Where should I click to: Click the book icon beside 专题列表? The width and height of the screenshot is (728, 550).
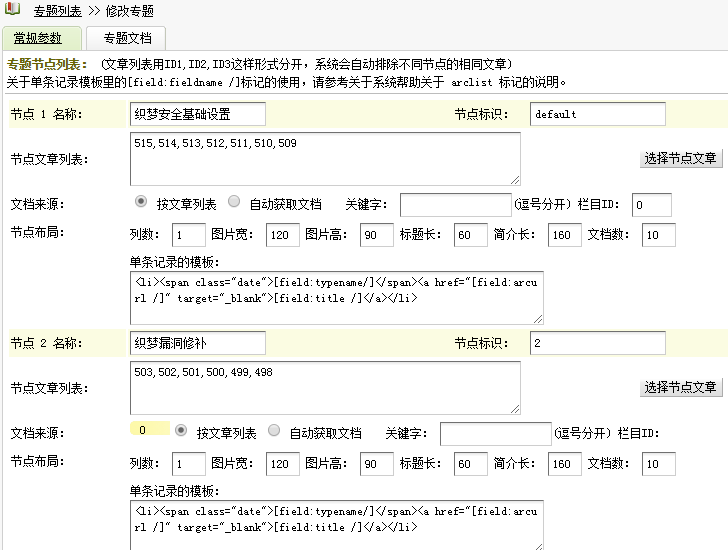tap(11, 11)
